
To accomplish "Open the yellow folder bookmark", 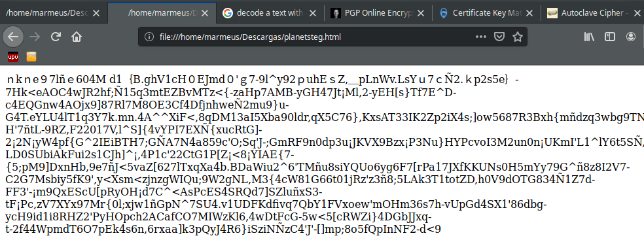I will point(31,57).
